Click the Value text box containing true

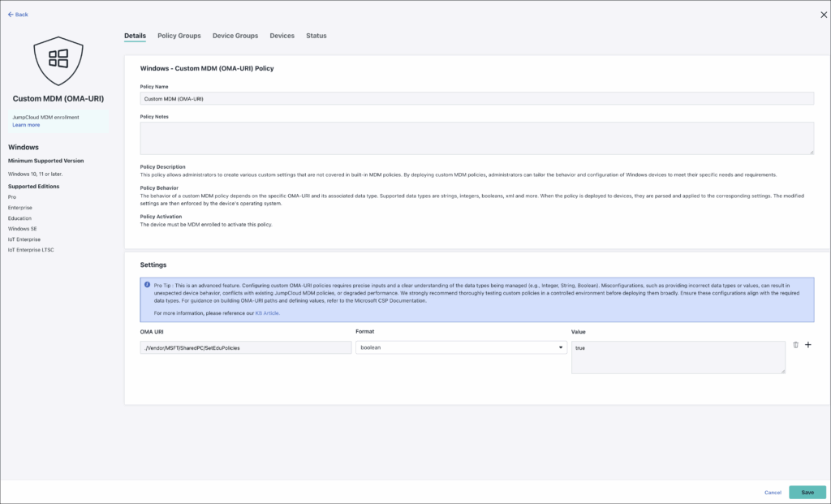point(678,357)
